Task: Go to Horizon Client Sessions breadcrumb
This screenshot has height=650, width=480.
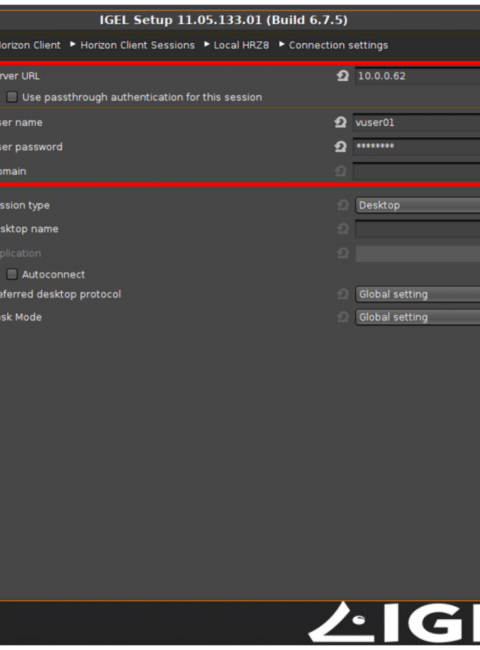Action: pyautogui.click(x=137, y=45)
